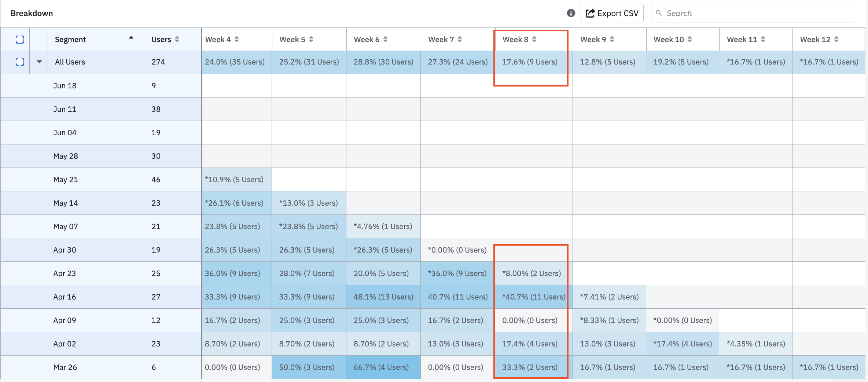Select the Apr 23 cohort row label
Image resolution: width=868 pixels, height=382 pixels.
65,273
